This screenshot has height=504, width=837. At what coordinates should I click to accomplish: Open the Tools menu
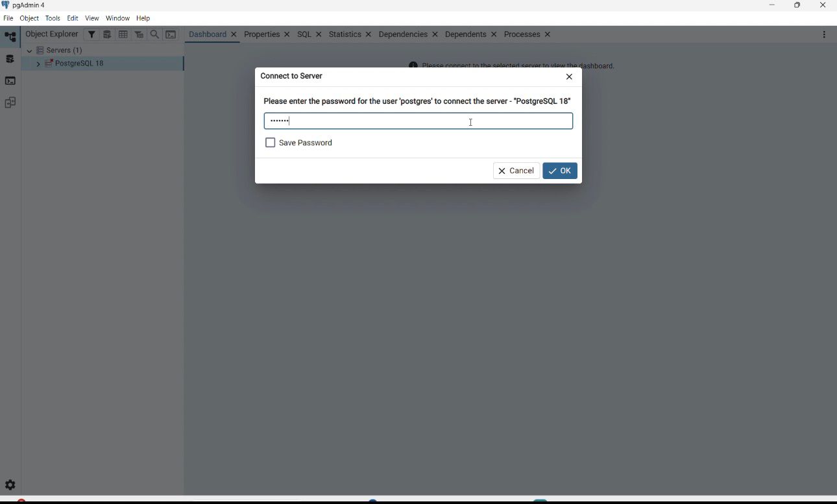(53, 18)
